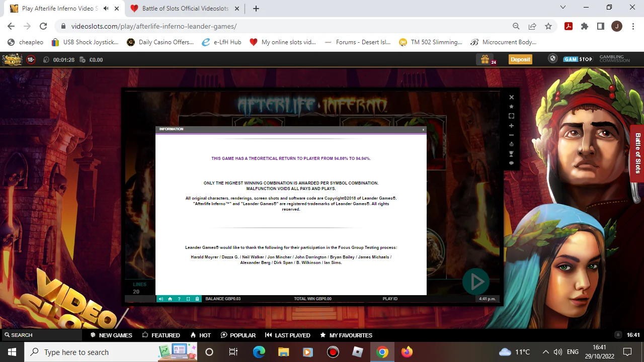Open NEW GAMES menu
Viewport: 644px width, 362px height.
[x=111, y=335]
